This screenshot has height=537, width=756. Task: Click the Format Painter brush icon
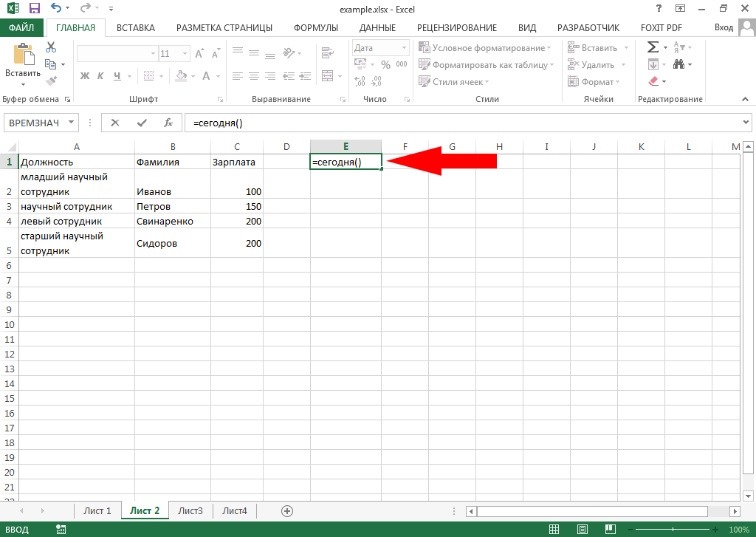point(51,81)
